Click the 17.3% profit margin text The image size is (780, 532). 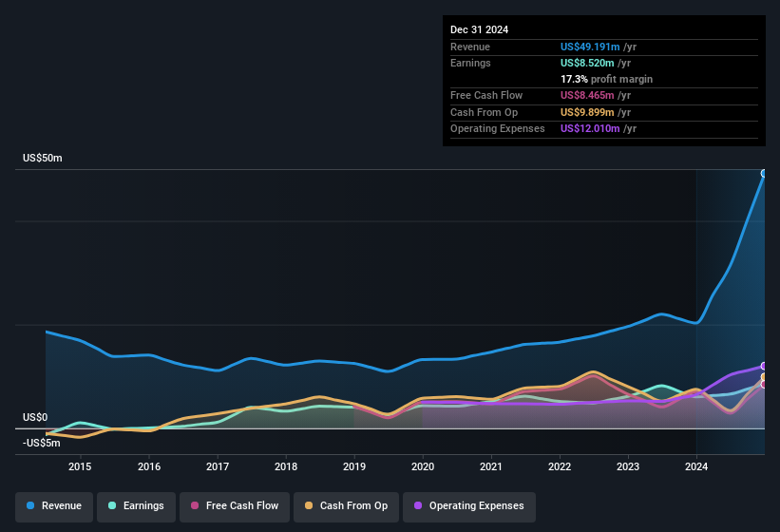[x=606, y=79]
